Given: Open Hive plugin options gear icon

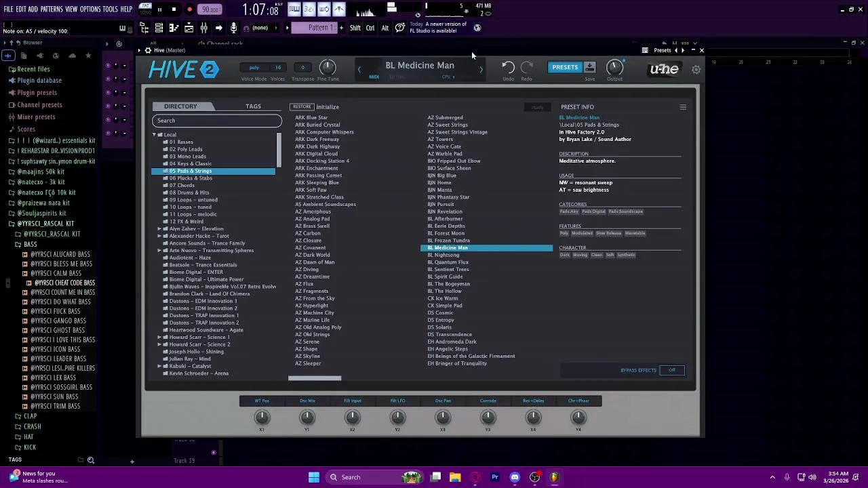Looking at the screenshot, I should (148, 50).
